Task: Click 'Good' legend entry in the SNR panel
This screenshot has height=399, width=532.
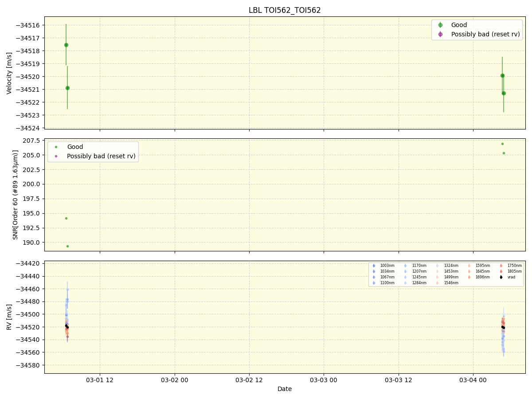Action: (x=75, y=147)
